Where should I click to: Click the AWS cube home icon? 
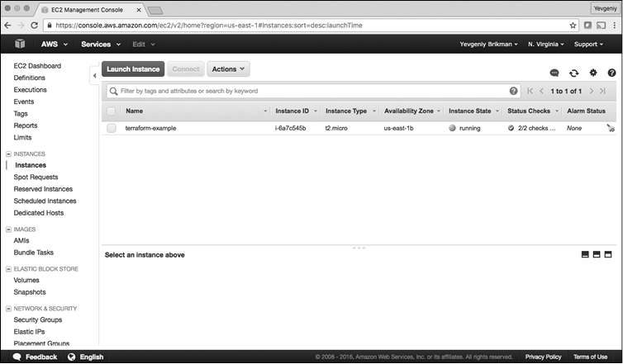19,44
